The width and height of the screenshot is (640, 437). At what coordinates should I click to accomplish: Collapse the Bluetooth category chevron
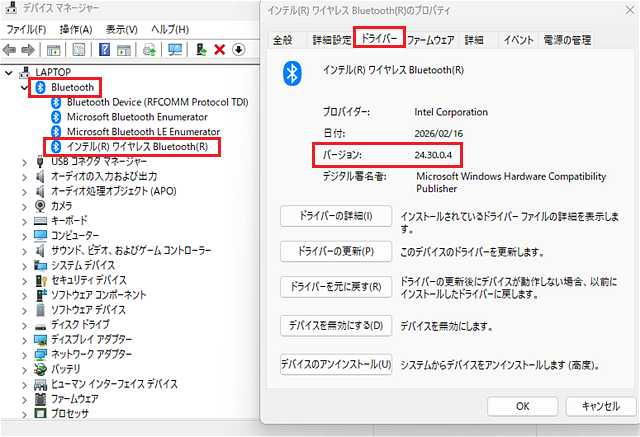[24, 88]
